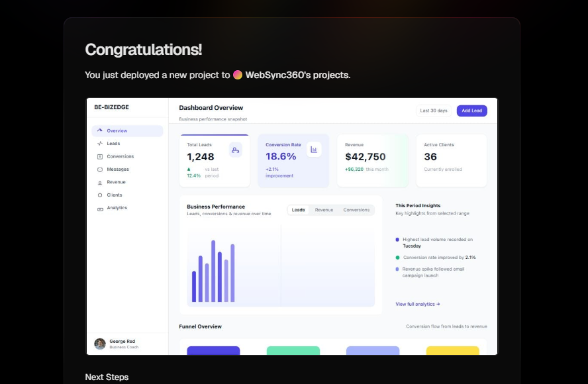Click the Analytics icon in sidebar
The height and width of the screenshot is (384, 588).
100,209
